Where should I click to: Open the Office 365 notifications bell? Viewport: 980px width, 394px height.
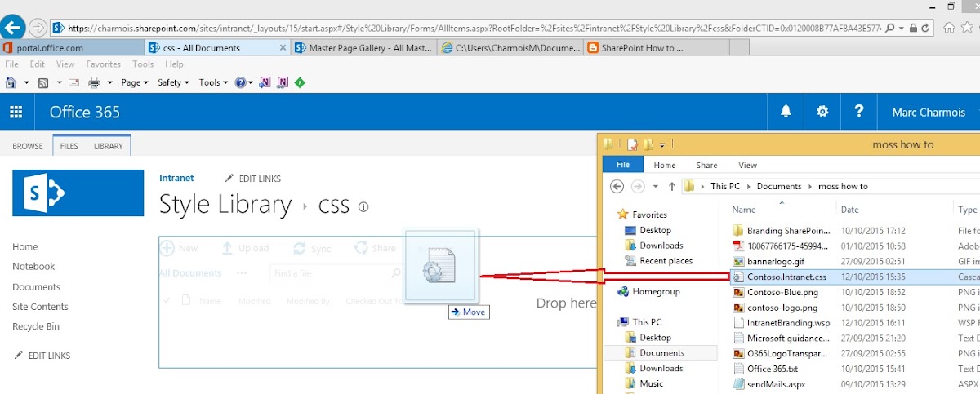click(786, 113)
